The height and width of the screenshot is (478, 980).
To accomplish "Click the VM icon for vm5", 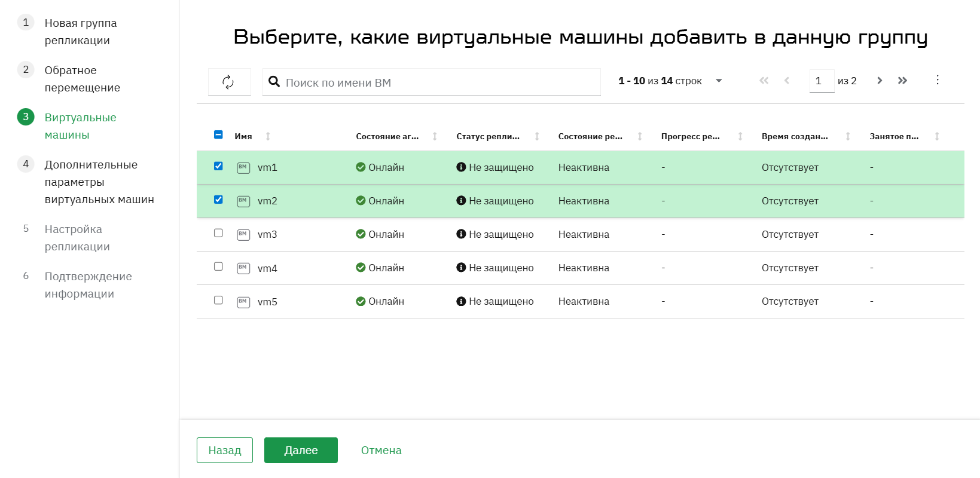I will coord(243,302).
